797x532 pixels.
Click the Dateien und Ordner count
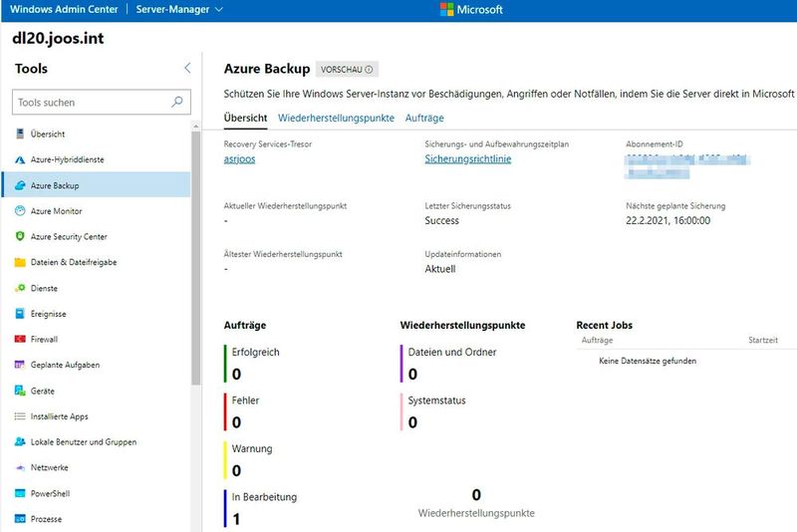[412, 374]
